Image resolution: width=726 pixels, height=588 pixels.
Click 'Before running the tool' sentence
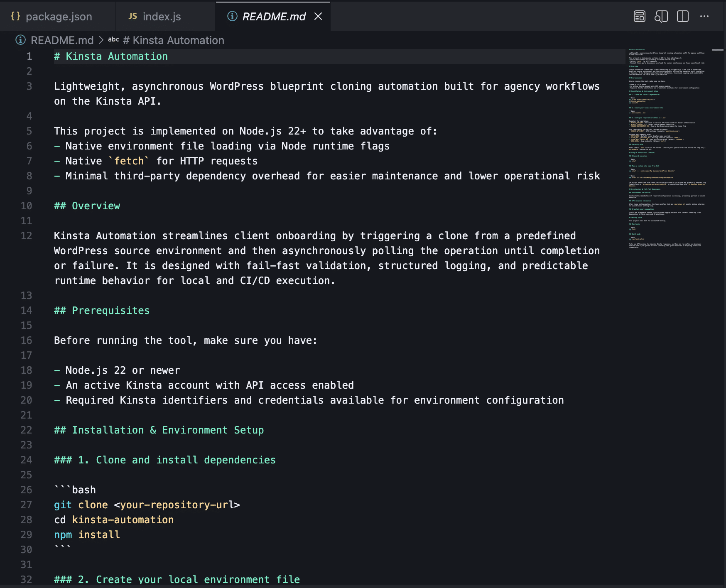[186, 341]
